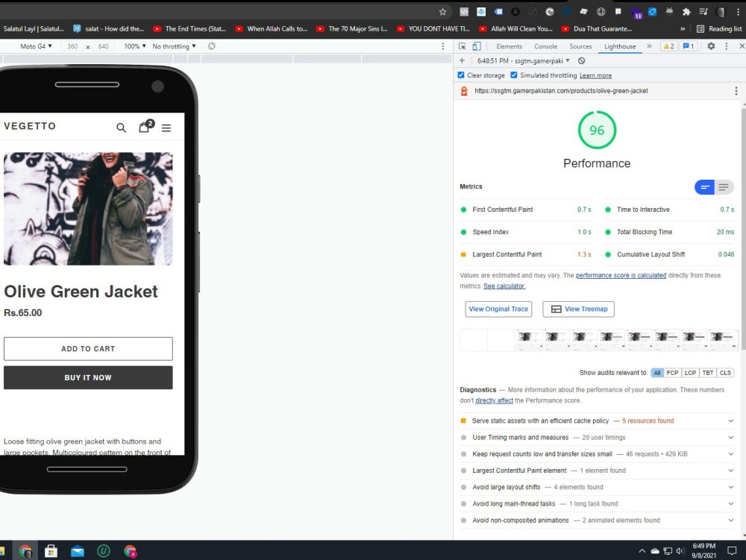Open the report selector dropdown showing 6:48:51 PM
This screenshot has width=746, height=560.
[524, 61]
